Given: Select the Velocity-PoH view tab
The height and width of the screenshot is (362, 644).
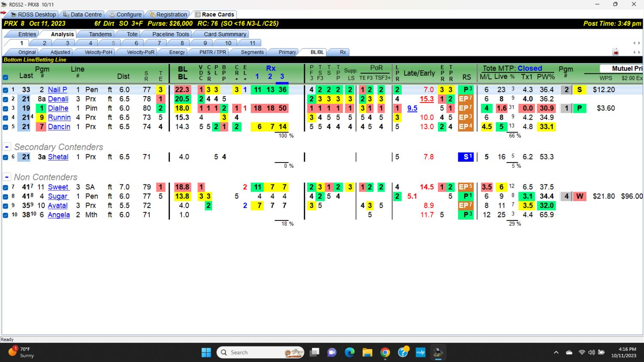Looking at the screenshot, I should (98, 52).
